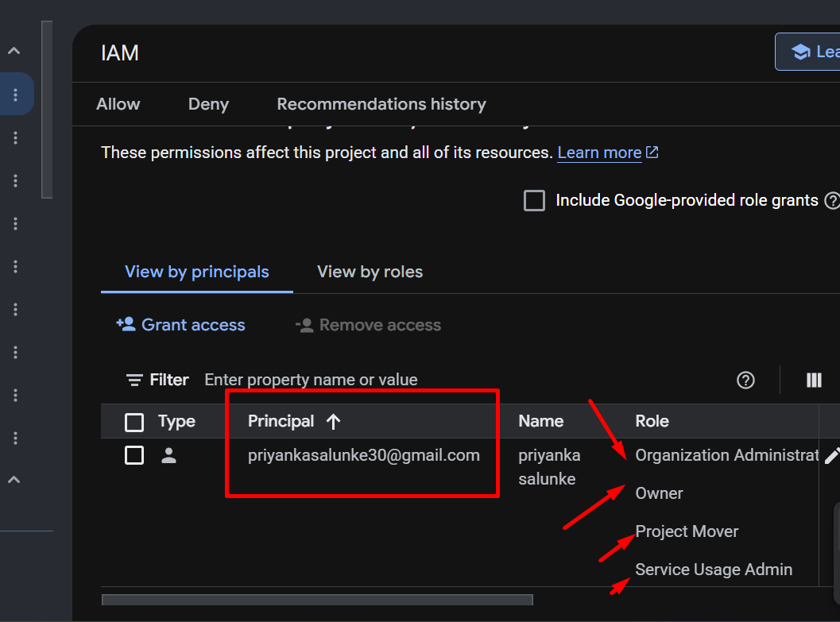The height and width of the screenshot is (622, 840).
Task: Click principal email priyankasalunke30@gmail.com
Action: click(x=364, y=455)
